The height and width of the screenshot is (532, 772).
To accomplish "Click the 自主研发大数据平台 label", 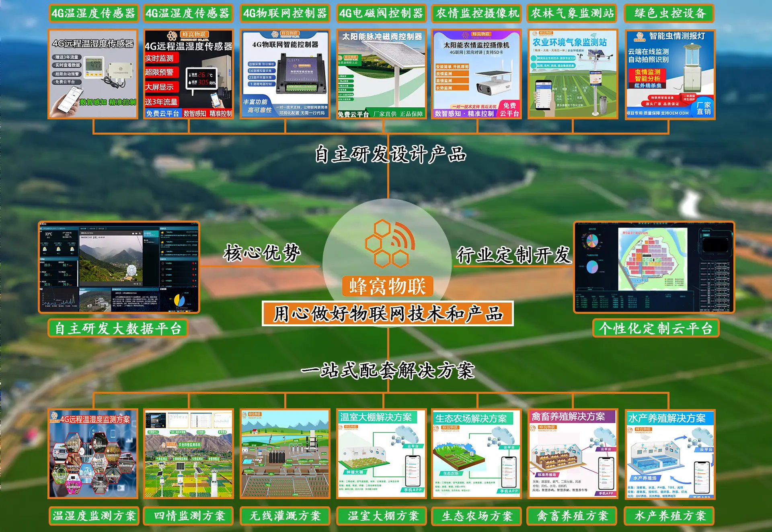I will (118, 328).
